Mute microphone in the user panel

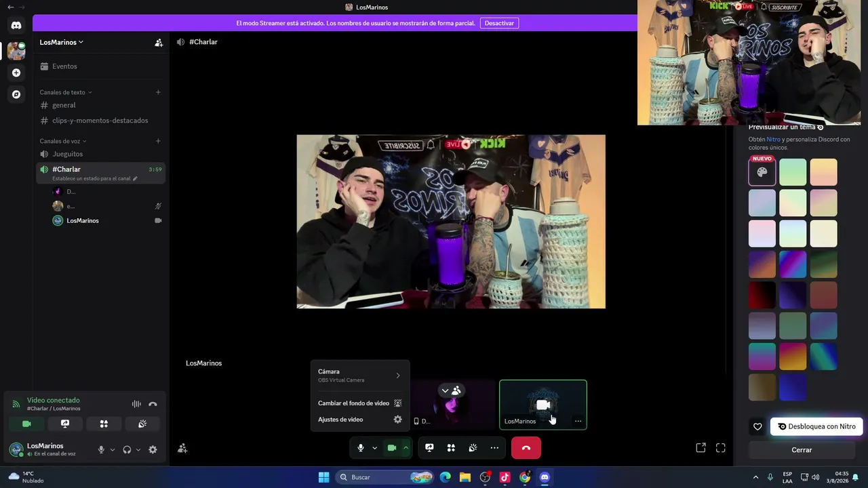(x=101, y=449)
